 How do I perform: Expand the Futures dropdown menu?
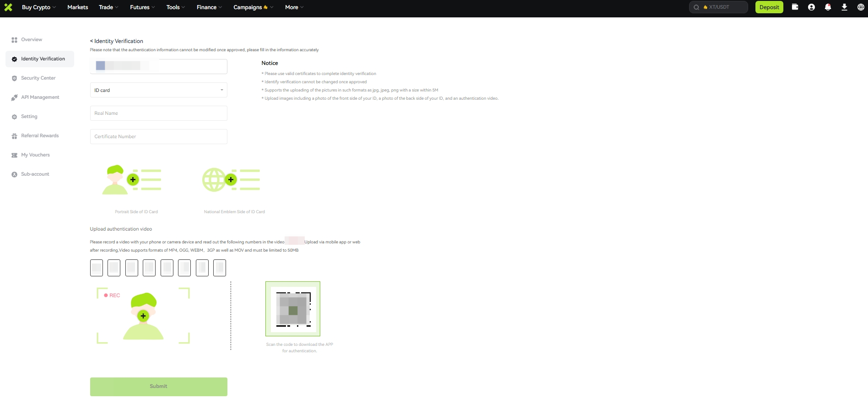pos(142,7)
